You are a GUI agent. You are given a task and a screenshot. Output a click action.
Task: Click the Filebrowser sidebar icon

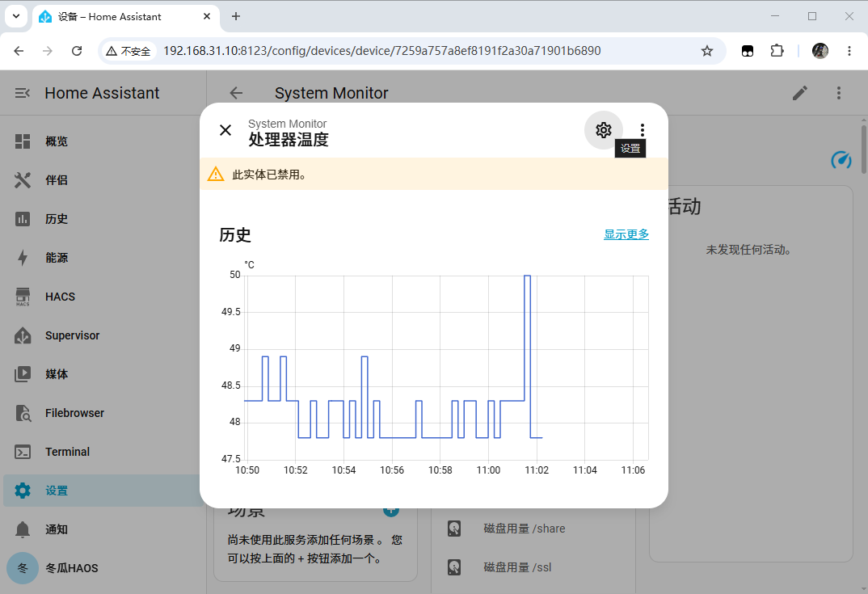point(23,413)
